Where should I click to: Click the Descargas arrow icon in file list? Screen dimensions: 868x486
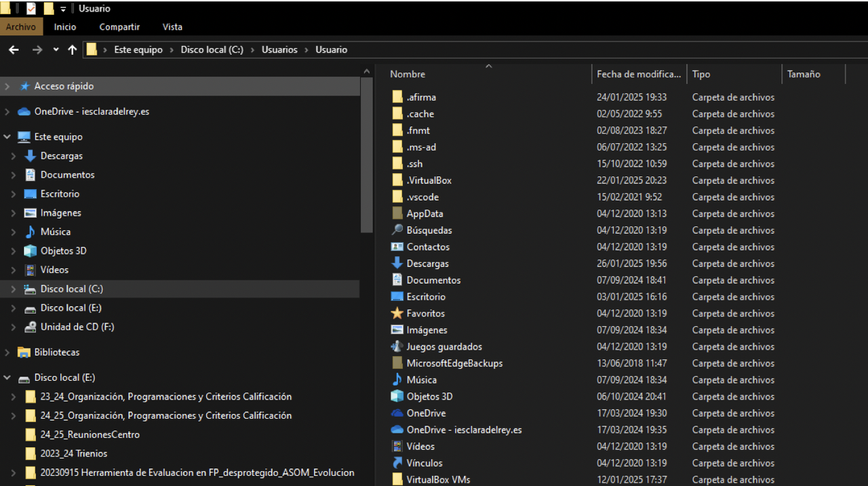pyautogui.click(x=397, y=263)
